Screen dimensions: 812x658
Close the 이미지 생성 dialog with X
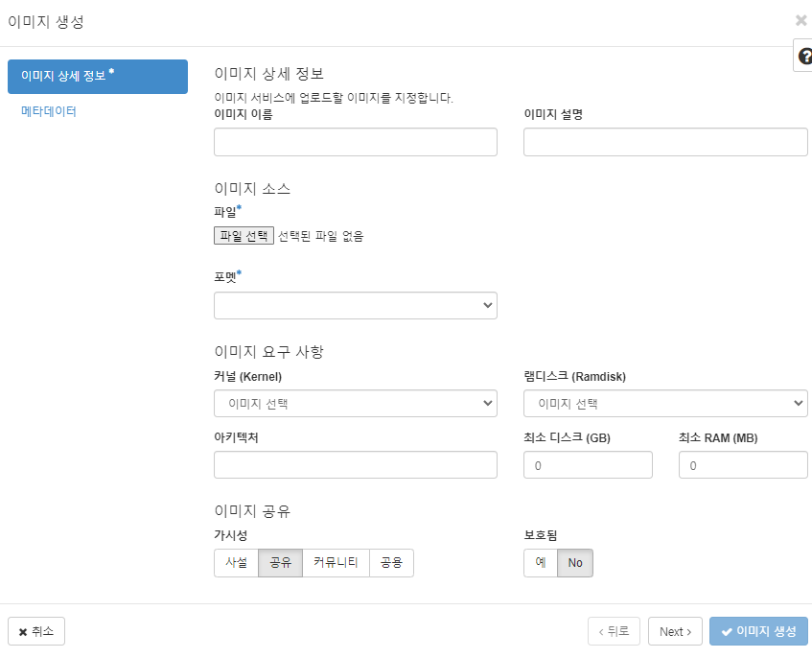pos(800,20)
